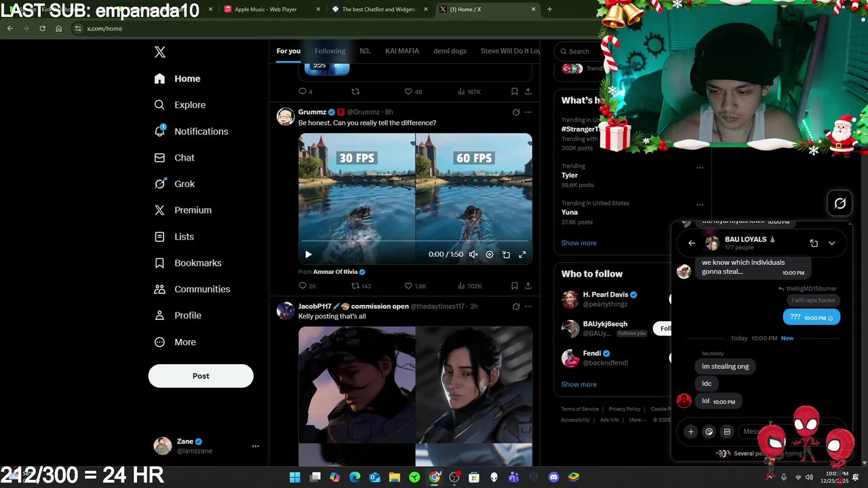Image resolution: width=868 pixels, height=488 pixels.
Task: Repost the Grummz post showing 143
Action: tap(361, 286)
